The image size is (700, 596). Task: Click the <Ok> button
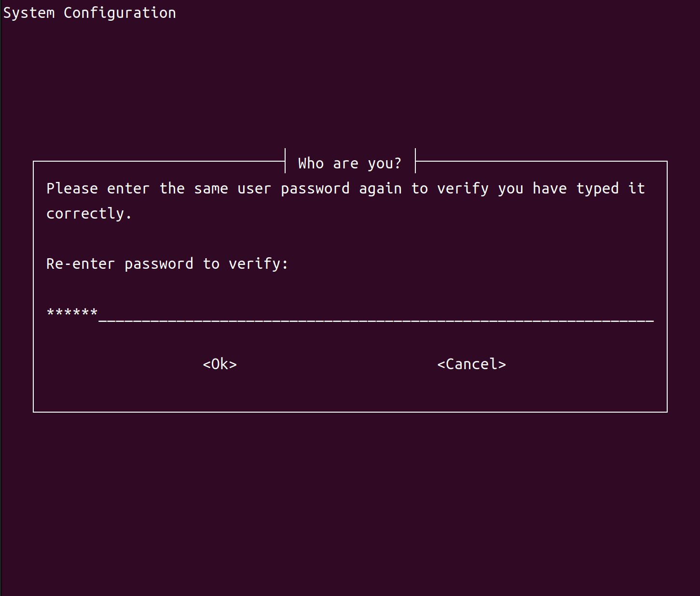click(x=220, y=364)
